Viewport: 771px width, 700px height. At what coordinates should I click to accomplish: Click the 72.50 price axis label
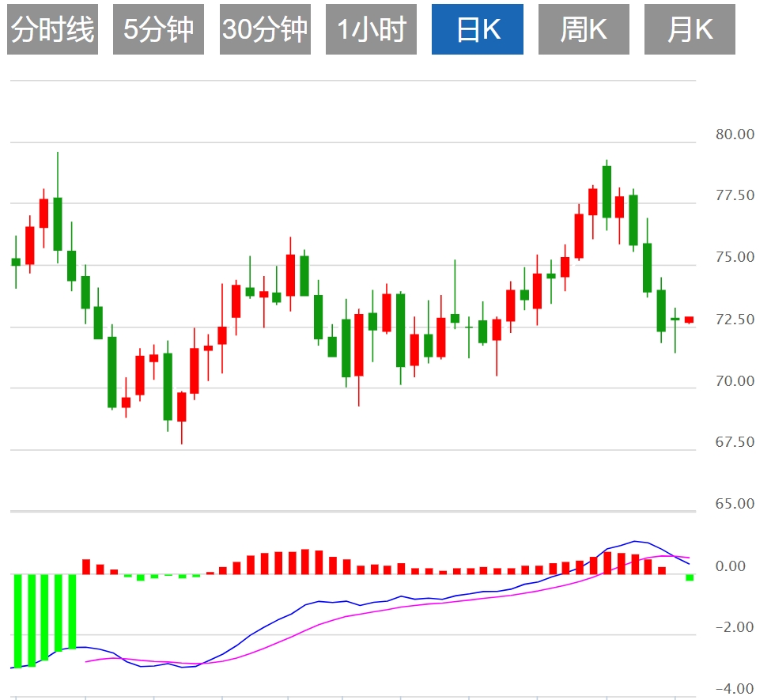(735, 320)
